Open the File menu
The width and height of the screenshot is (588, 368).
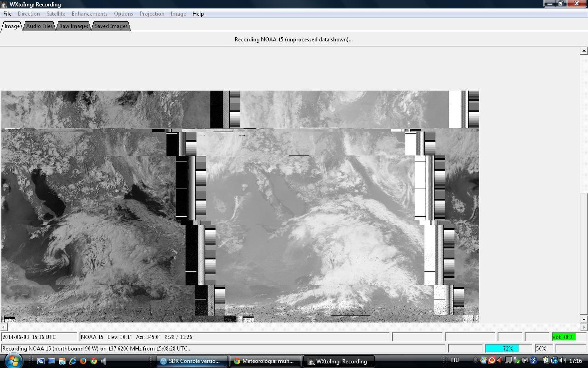pyautogui.click(x=7, y=14)
